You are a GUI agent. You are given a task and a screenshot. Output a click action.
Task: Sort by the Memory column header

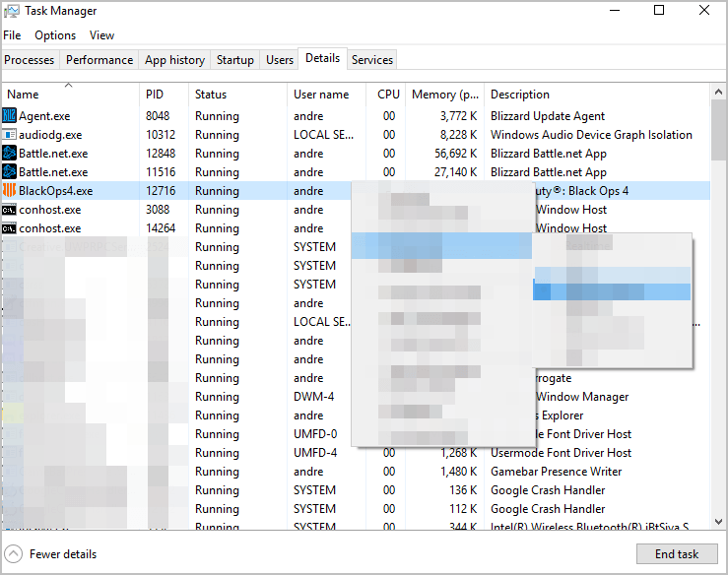pos(445,95)
